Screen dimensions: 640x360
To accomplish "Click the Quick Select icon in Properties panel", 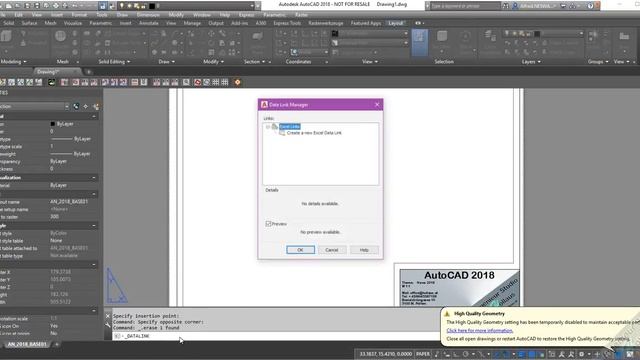I will pos(96,107).
